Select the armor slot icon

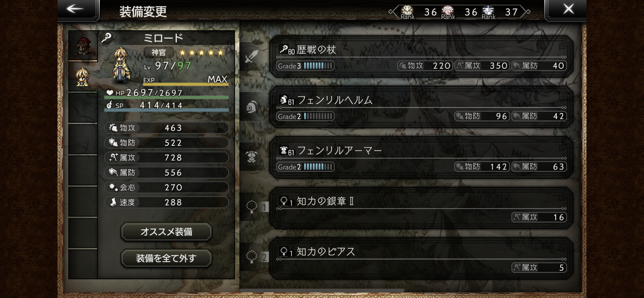251,157
